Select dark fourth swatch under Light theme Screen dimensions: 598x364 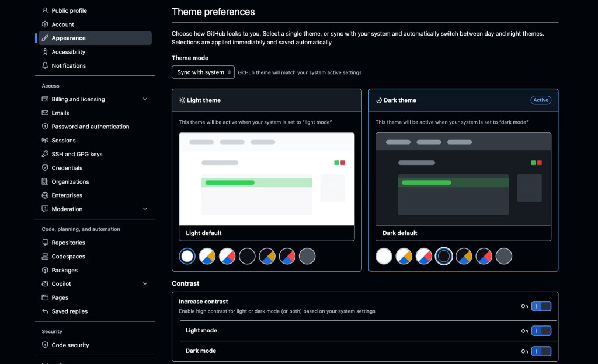[247, 256]
